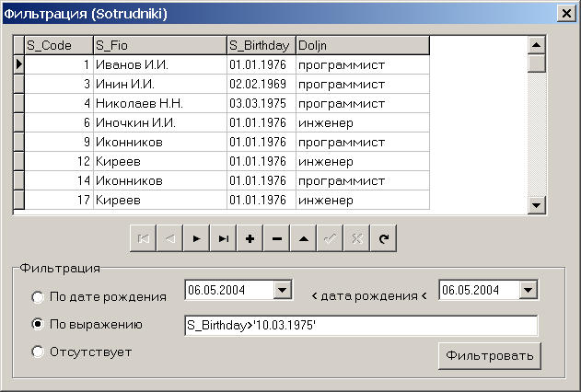Click the S_Birthday column header
This screenshot has height=392, width=581.
coord(261,45)
